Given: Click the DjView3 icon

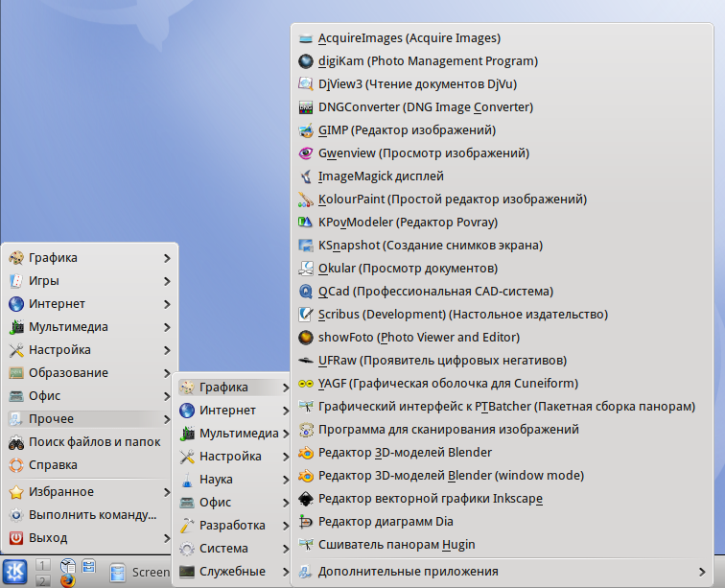Looking at the screenshot, I should (306, 84).
